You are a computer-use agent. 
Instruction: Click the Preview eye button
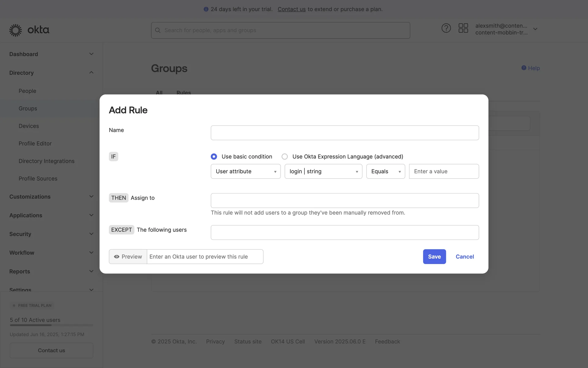pyautogui.click(x=128, y=257)
